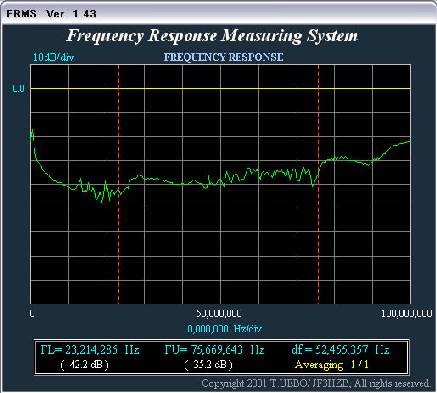Click the green response trace at its start peak
The image size is (437, 393).
32,134
